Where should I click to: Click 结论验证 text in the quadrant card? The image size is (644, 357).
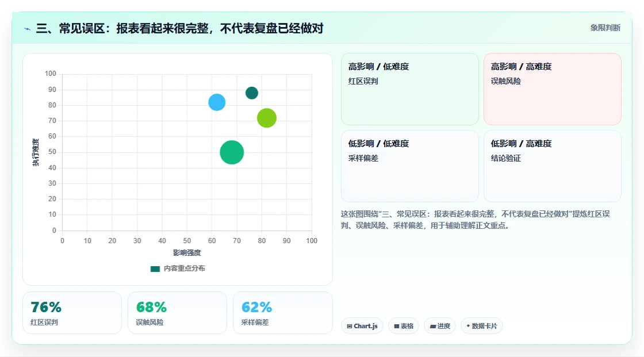pyautogui.click(x=505, y=158)
